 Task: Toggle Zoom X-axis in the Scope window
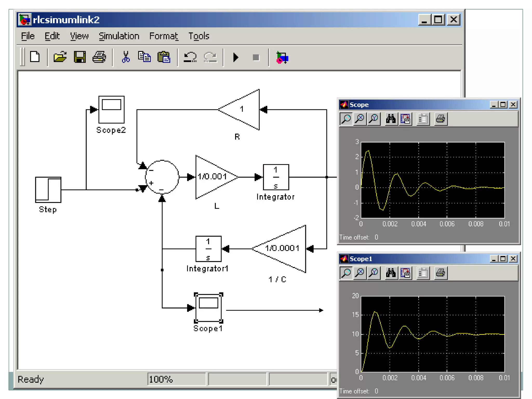360,119
